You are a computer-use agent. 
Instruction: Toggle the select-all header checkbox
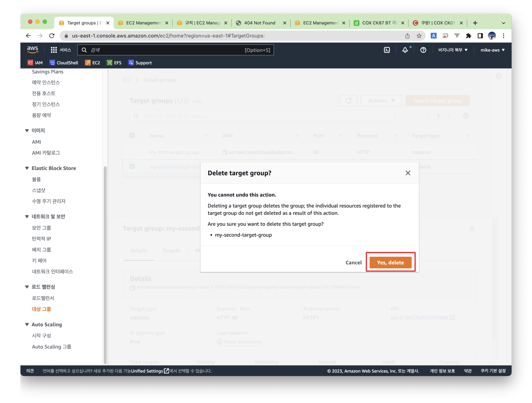[132, 136]
